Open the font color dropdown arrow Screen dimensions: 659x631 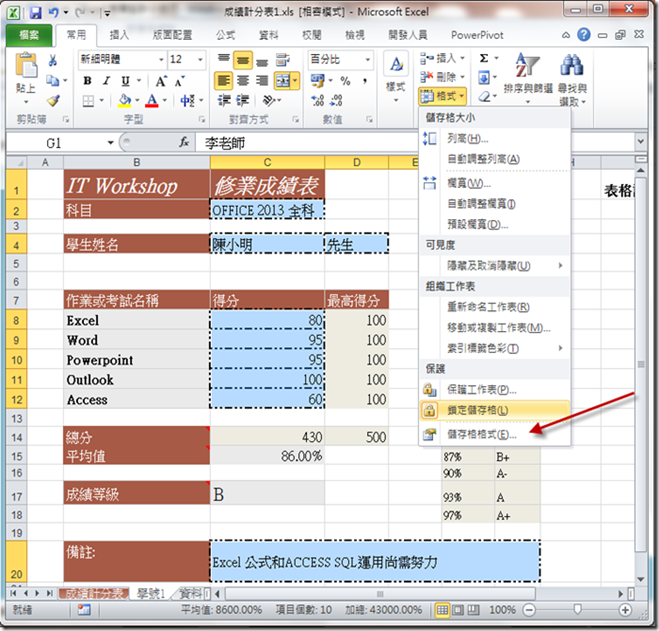(x=165, y=101)
